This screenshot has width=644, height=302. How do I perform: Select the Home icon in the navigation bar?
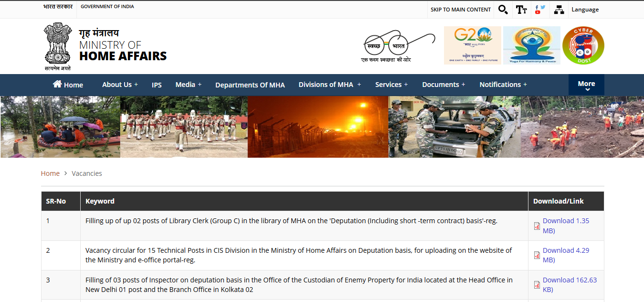click(57, 84)
